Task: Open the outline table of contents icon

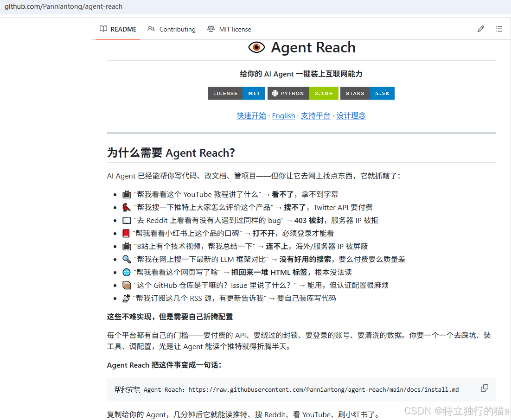Action: (x=498, y=29)
